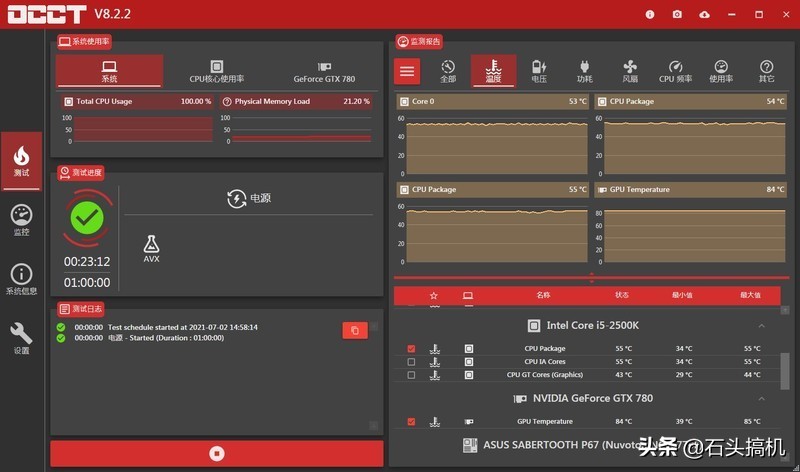Copy the test log with red button
Viewport: 800px width, 472px height.
(355, 331)
